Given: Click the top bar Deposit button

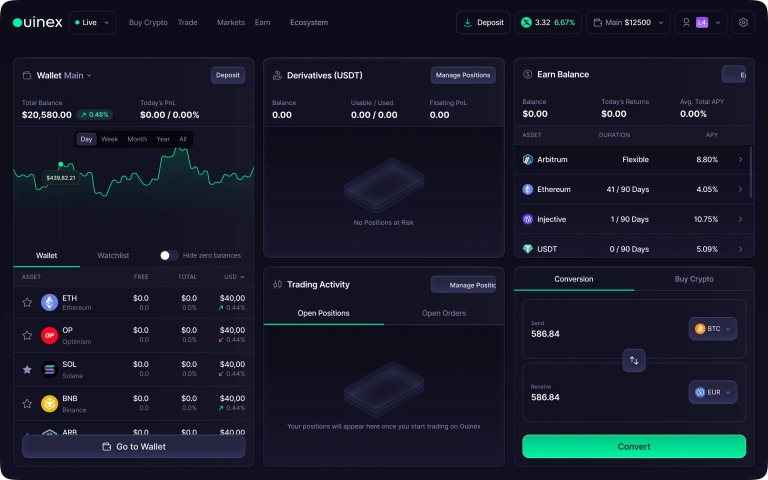Looking at the screenshot, I should click(483, 23).
